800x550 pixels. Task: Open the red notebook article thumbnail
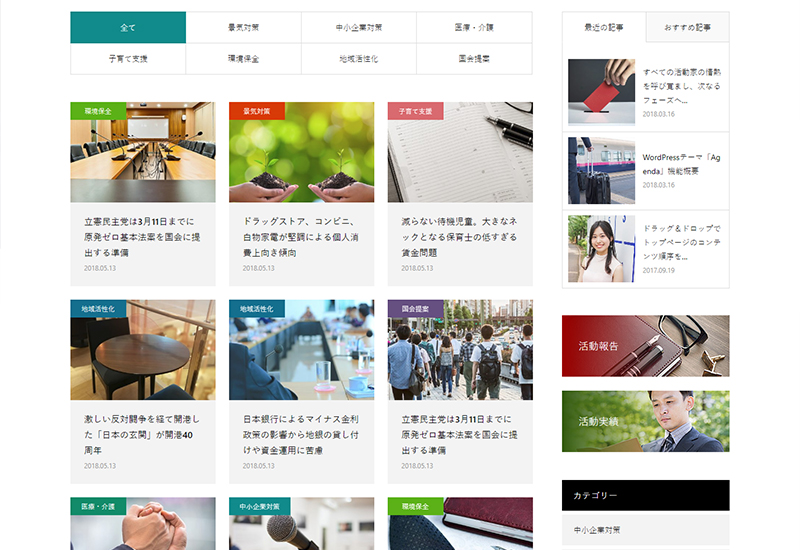pyautogui.click(x=460, y=524)
